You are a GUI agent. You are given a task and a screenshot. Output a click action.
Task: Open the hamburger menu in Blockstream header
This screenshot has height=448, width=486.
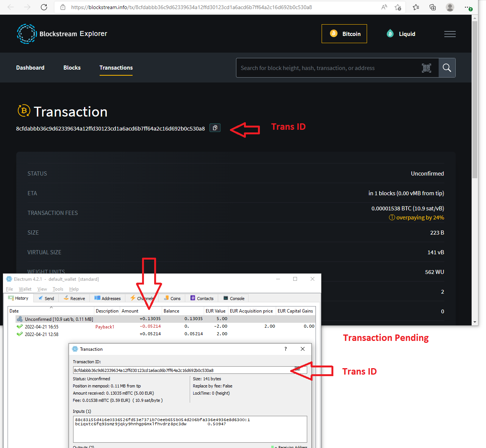(x=450, y=34)
